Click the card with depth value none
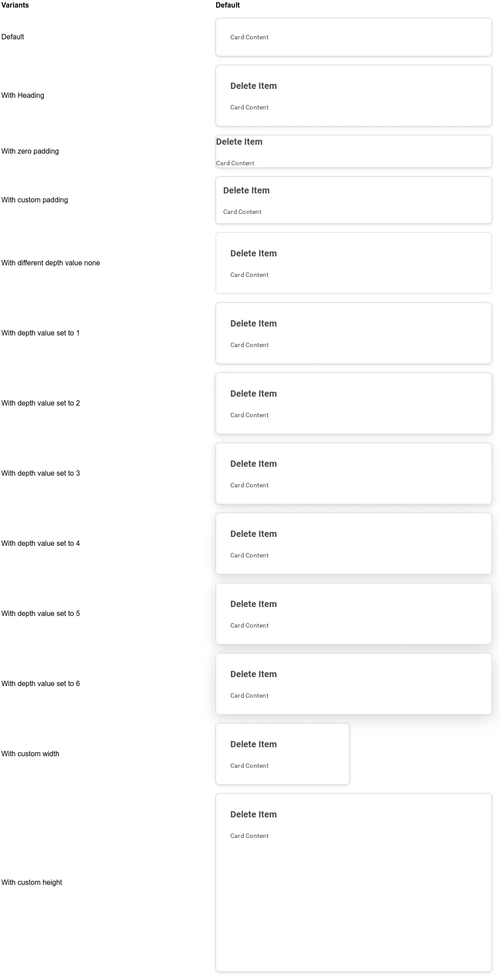Image resolution: width=500 pixels, height=980 pixels. click(x=354, y=263)
